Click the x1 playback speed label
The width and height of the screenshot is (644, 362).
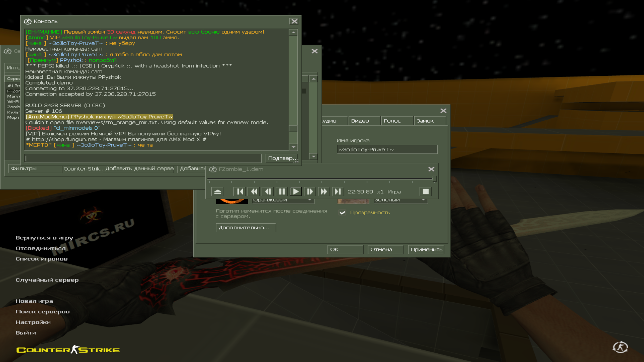380,192
